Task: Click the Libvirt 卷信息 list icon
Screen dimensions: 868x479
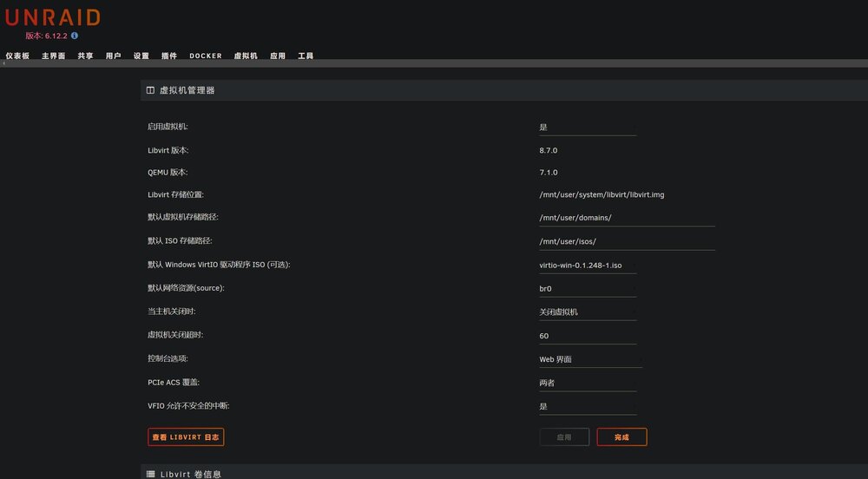Action: click(150, 474)
